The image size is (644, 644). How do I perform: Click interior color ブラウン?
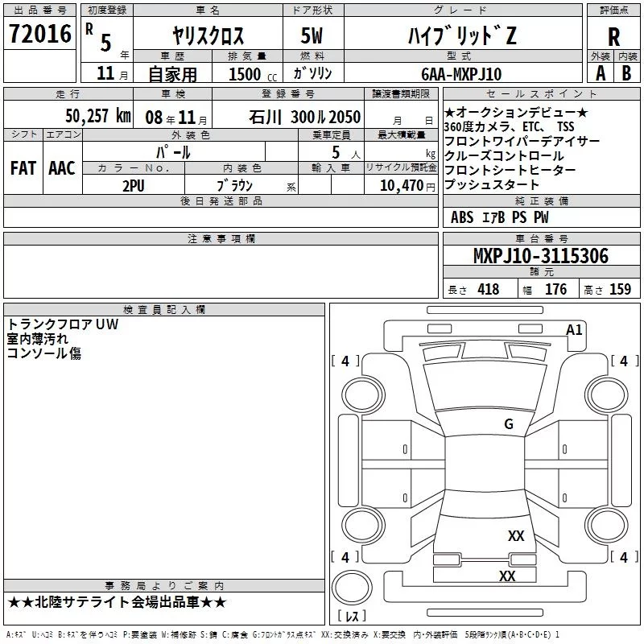tap(234, 186)
